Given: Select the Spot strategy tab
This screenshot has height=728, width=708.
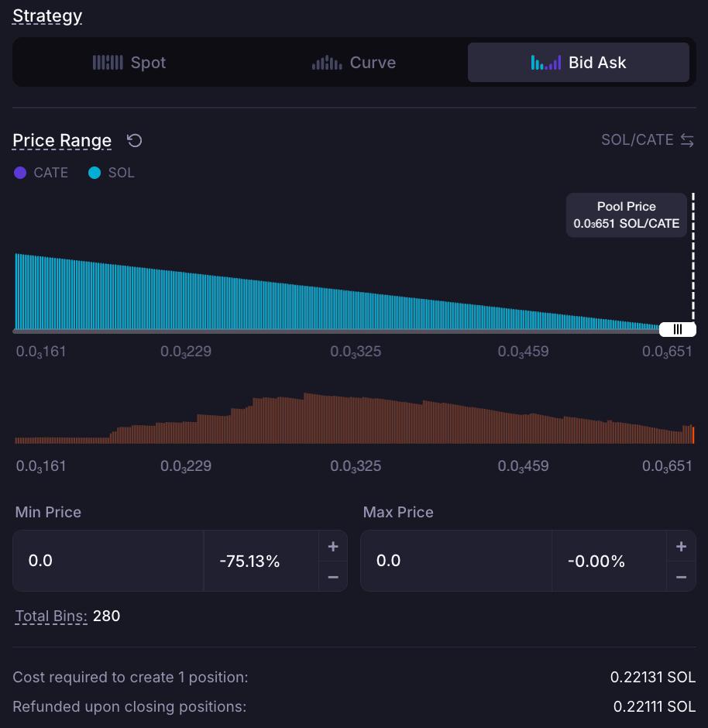Looking at the screenshot, I should 129,62.
